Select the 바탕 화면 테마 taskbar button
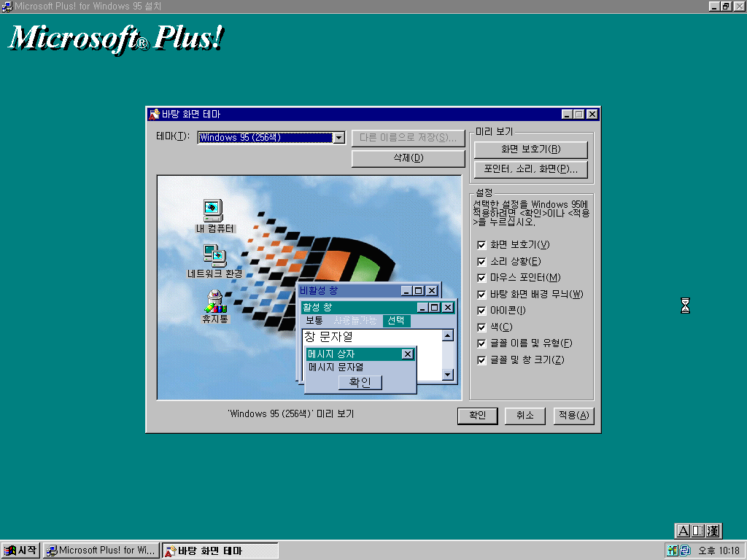 [220, 551]
